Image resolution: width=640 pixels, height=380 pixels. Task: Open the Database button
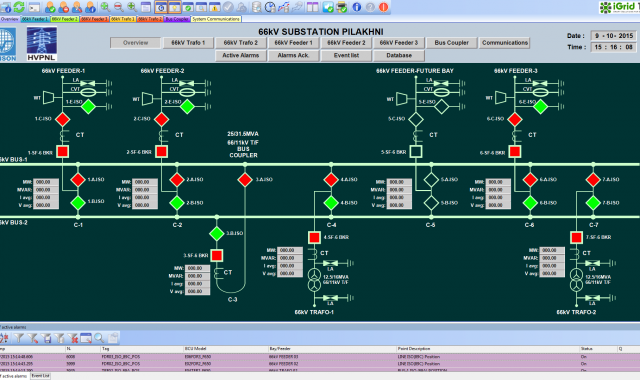coord(399,56)
